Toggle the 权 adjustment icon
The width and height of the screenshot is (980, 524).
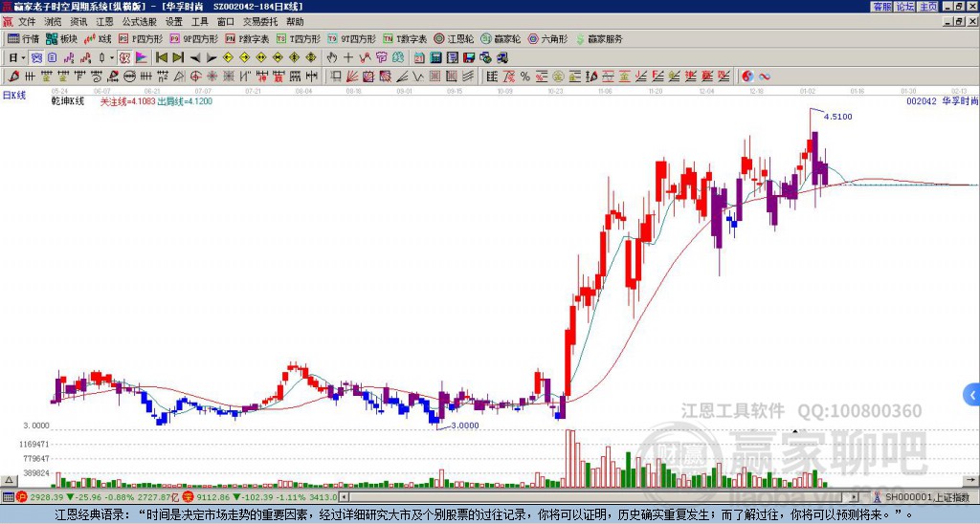124,58
